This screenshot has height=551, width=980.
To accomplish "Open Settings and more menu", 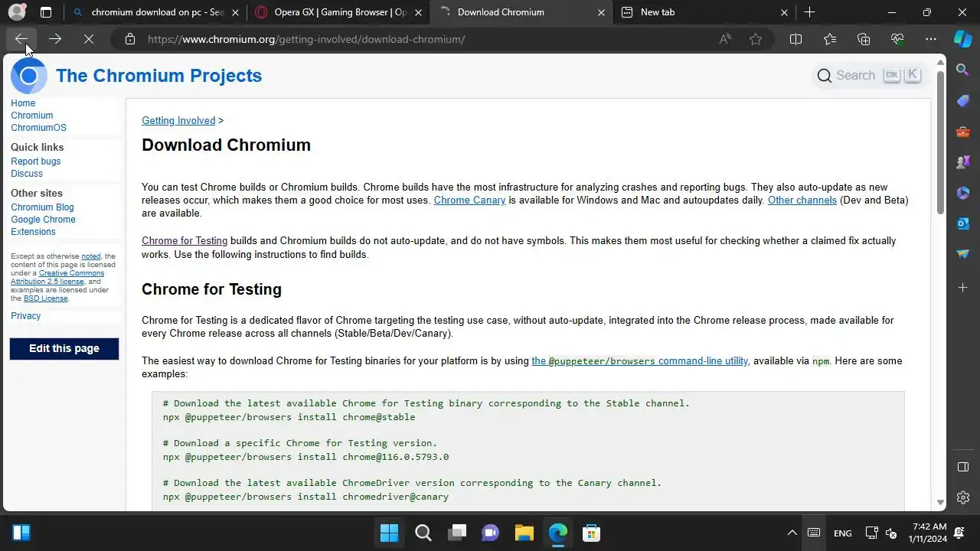I will pos(931,39).
